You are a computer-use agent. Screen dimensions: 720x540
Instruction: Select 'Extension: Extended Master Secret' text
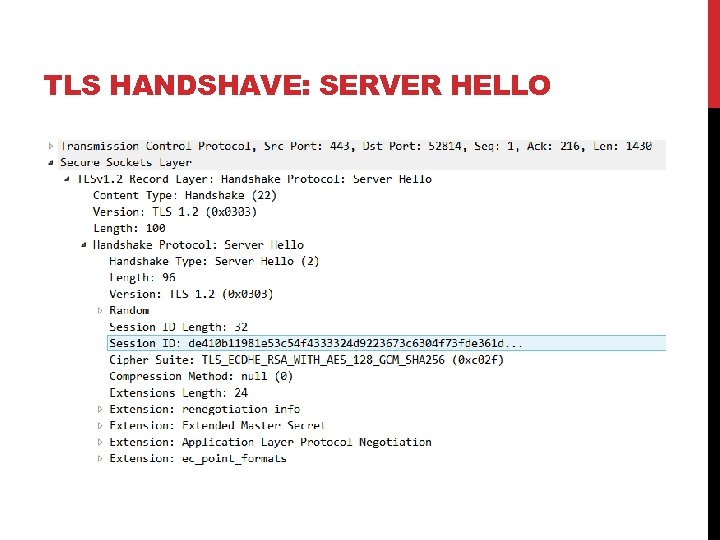pyautogui.click(x=217, y=426)
